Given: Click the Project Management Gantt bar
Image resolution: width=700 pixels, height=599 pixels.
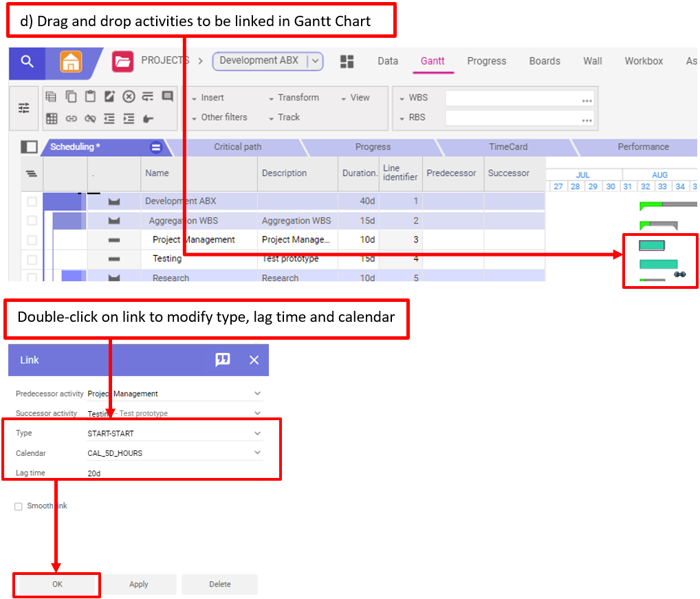Looking at the screenshot, I should [x=651, y=246].
